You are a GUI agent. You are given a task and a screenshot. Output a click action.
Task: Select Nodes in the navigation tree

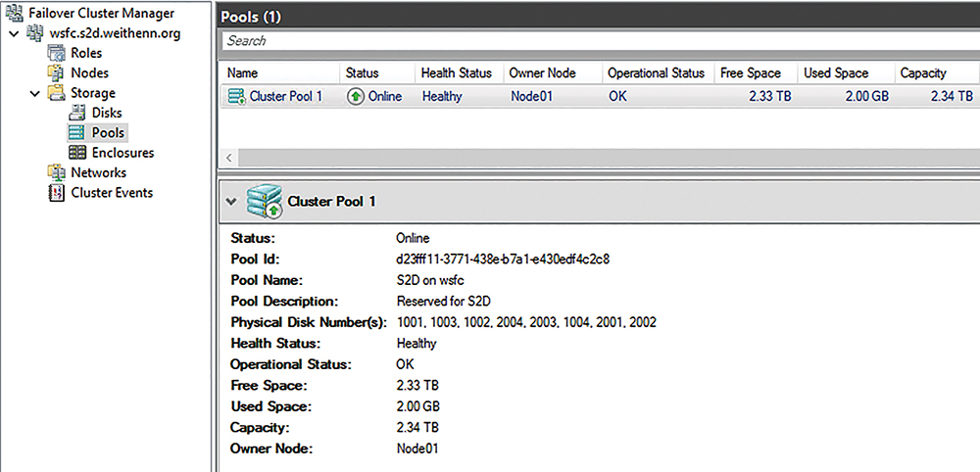[x=89, y=73]
